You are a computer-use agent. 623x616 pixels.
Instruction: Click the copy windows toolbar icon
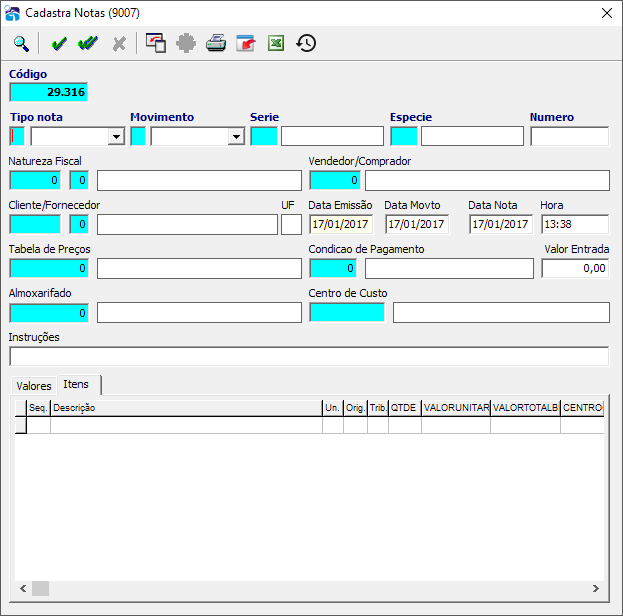point(156,43)
